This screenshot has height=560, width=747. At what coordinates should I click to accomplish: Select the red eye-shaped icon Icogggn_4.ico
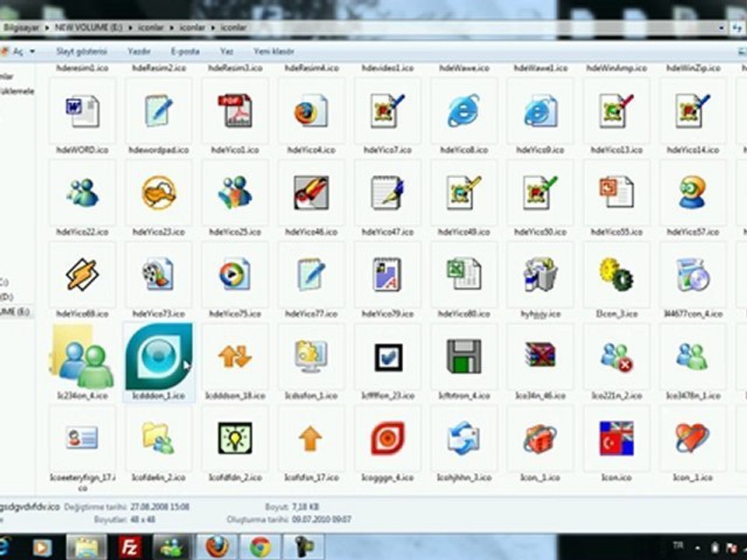coord(388,438)
